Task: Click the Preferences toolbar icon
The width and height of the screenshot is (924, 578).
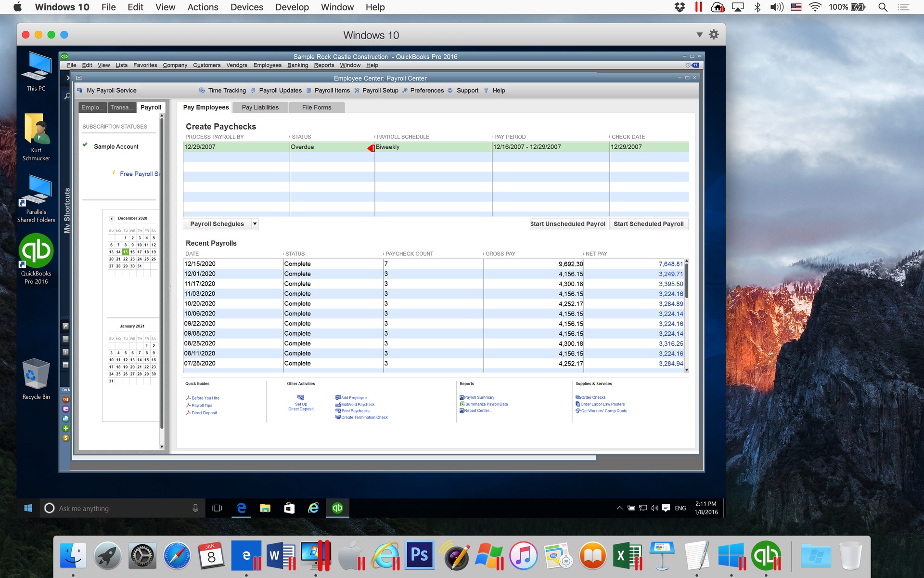Action: [405, 90]
